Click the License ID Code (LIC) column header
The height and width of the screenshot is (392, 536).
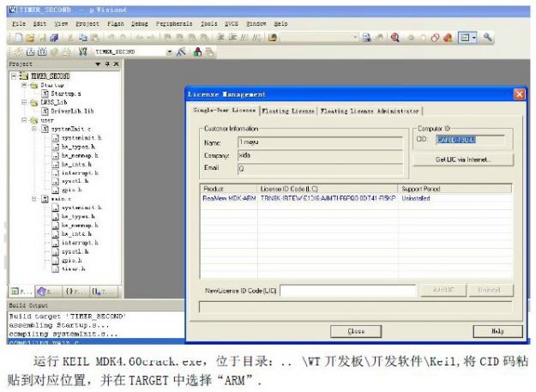(327, 189)
